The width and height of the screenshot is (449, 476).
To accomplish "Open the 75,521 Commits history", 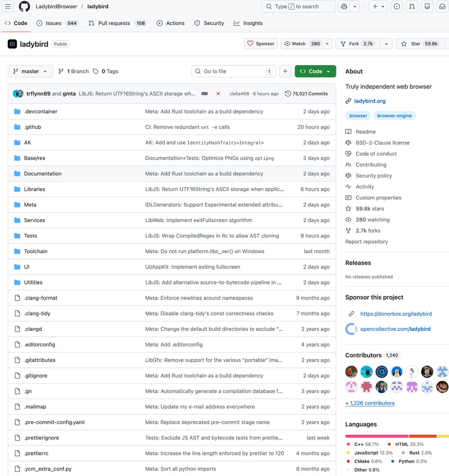I will coord(306,94).
